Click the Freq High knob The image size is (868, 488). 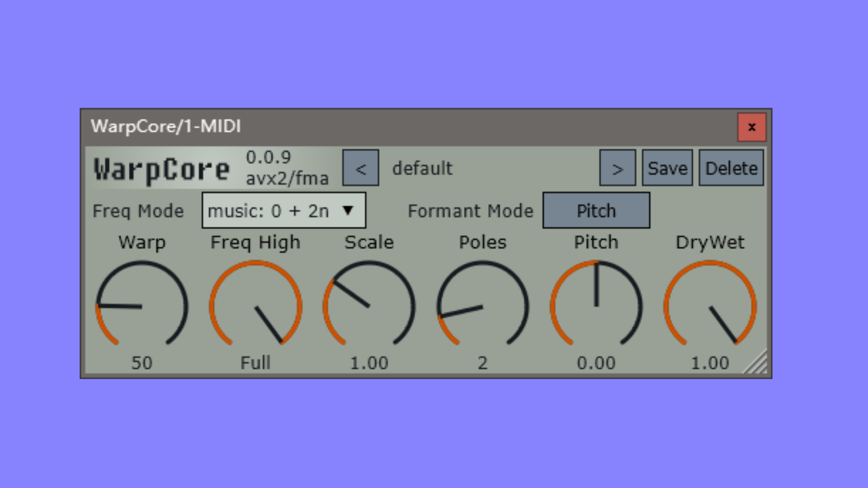coord(255,306)
